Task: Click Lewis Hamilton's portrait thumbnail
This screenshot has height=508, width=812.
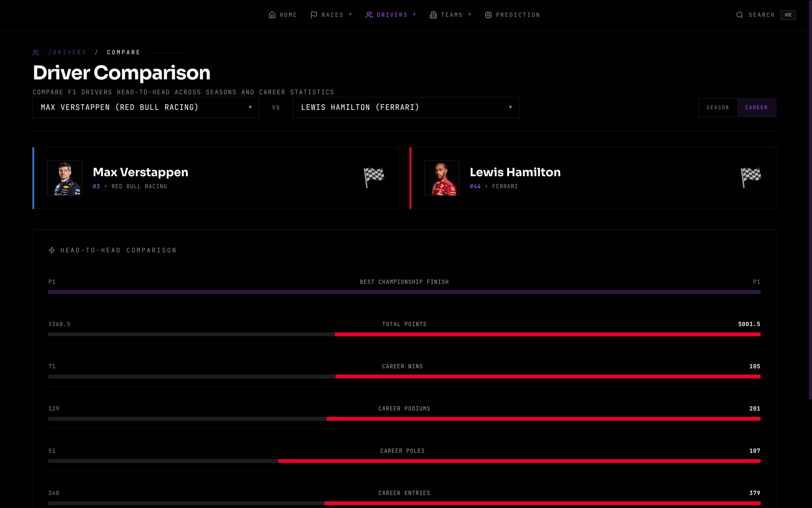Action: 442,178
